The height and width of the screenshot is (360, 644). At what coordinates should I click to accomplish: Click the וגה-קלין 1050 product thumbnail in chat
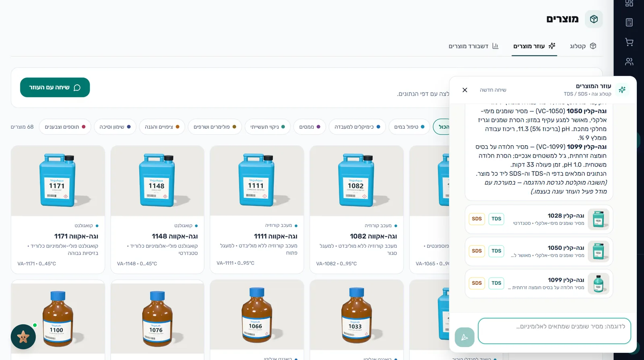(598, 251)
